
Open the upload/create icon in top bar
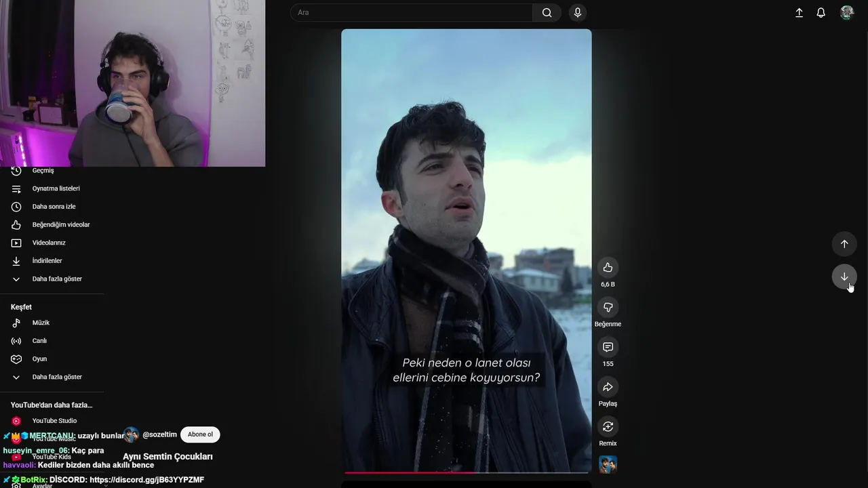[799, 12]
